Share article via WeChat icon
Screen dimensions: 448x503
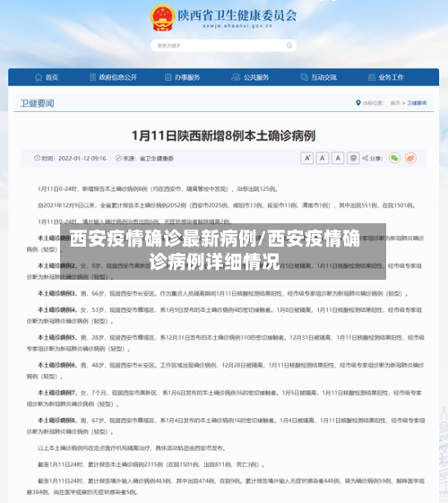394,158
